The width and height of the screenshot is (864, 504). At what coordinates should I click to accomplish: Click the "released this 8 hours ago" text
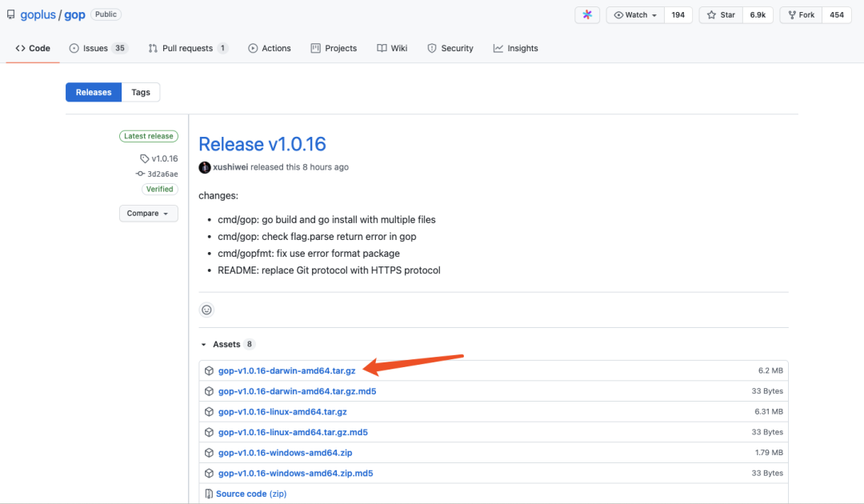tap(300, 167)
